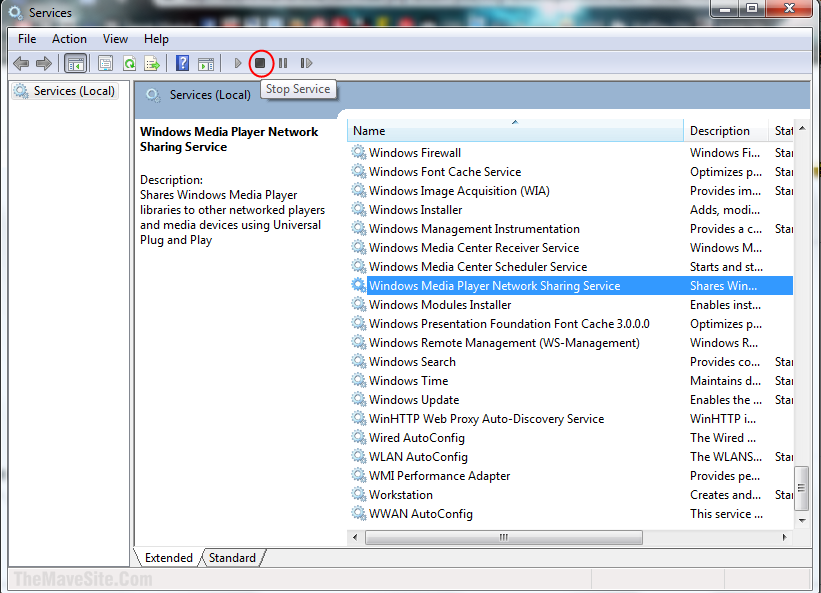821x593 pixels.
Task: Select Windows Remote Management (WS-Management)
Action: tap(570, 342)
